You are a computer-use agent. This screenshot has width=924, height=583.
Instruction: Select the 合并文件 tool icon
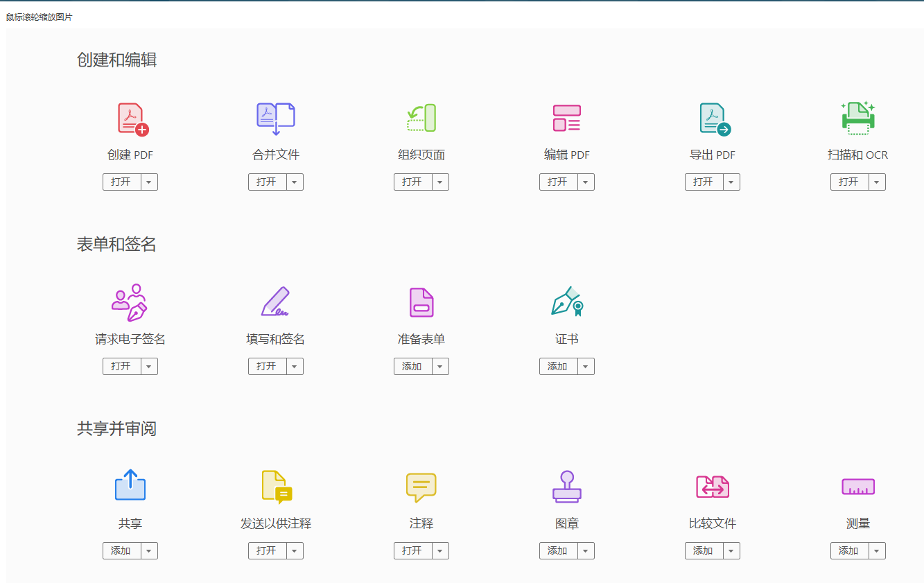pyautogui.click(x=276, y=119)
